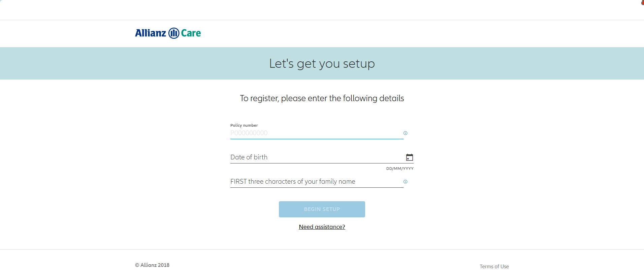644x274 pixels.
Task: Click the Allianz eagle emblem icon
Action: click(x=174, y=33)
